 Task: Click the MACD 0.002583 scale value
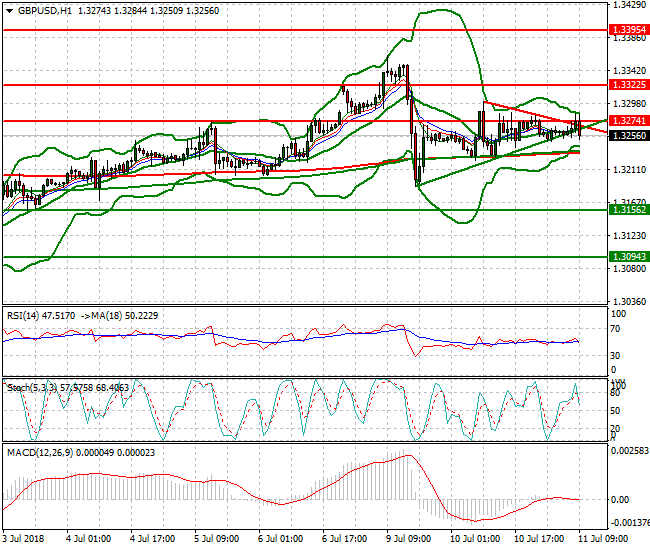coord(630,451)
